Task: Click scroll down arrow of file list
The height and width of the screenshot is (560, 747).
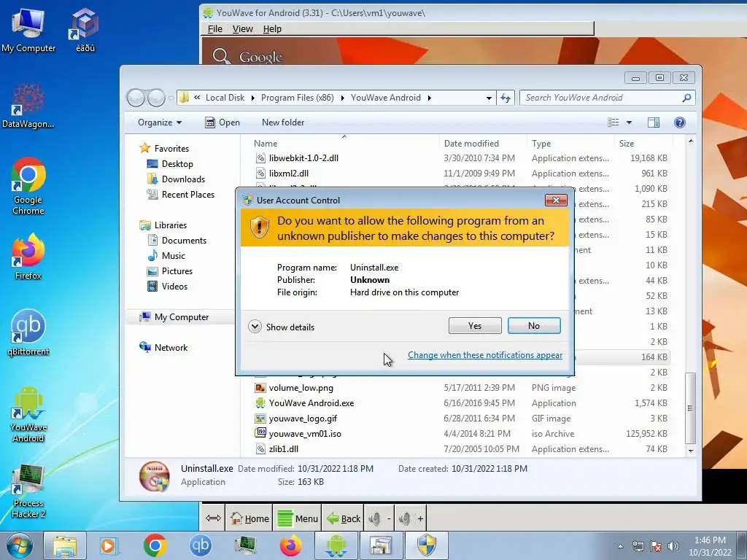Action: click(x=690, y=451)
